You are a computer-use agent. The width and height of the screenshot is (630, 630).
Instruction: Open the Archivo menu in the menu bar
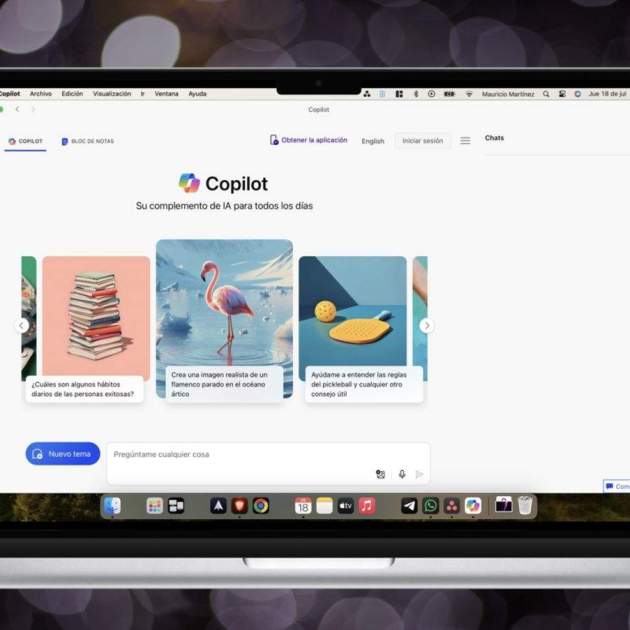pos(41,94)
